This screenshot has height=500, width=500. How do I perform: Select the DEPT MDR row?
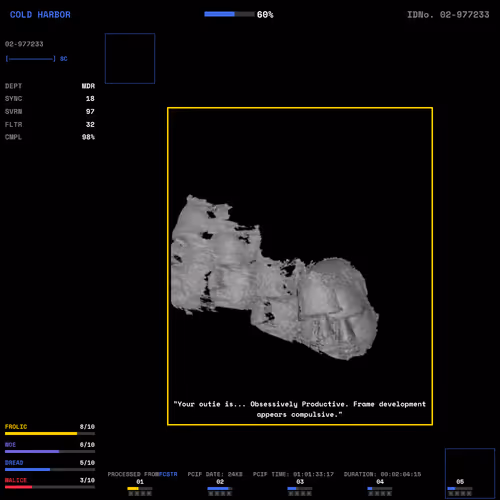(x=50, y=86)
